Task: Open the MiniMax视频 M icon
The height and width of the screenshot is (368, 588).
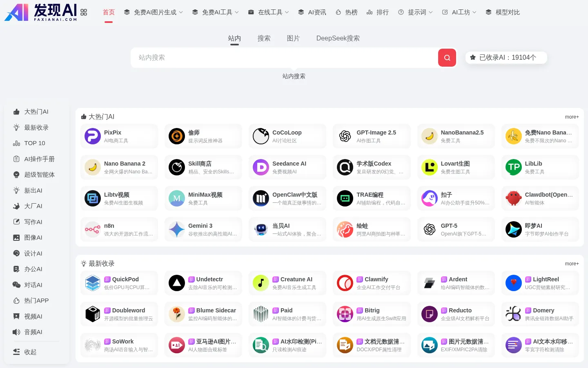Action: tap(177, 198)
